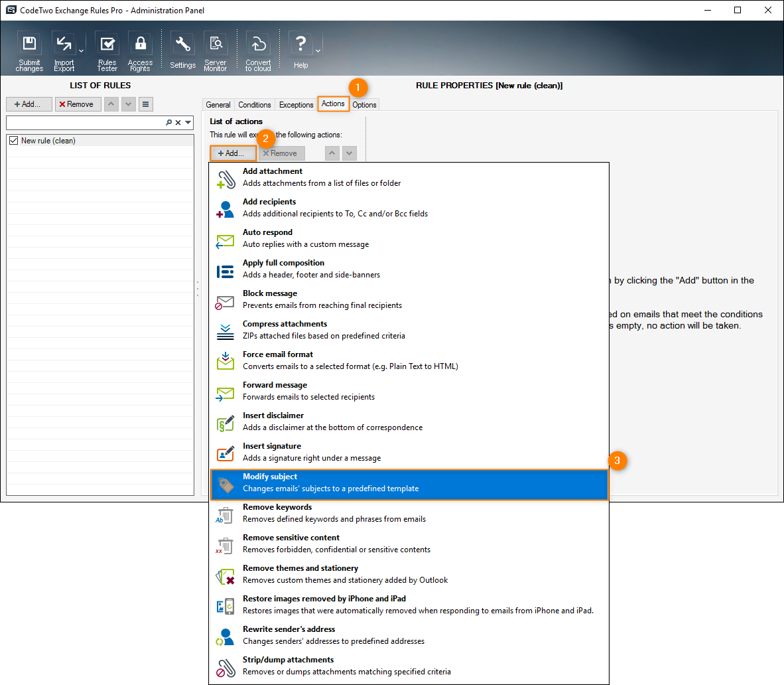Switch to the General tab

(x=218, y=105)
